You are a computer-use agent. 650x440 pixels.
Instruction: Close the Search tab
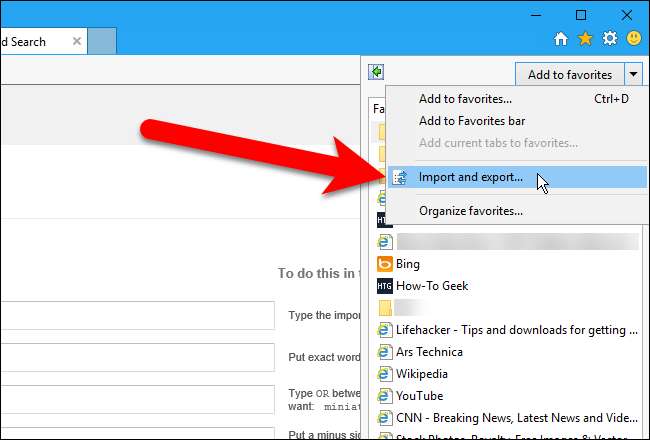[x=77, y=41]
